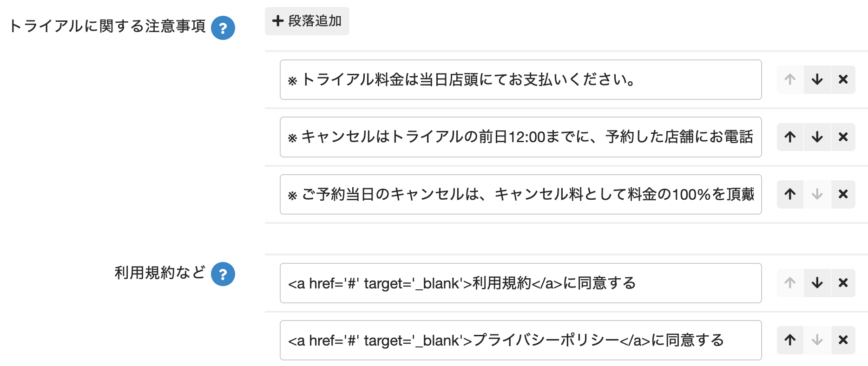Move キャンセルはトライアル paragraph up
Screen dimensions: 868x366
(790, 137)
